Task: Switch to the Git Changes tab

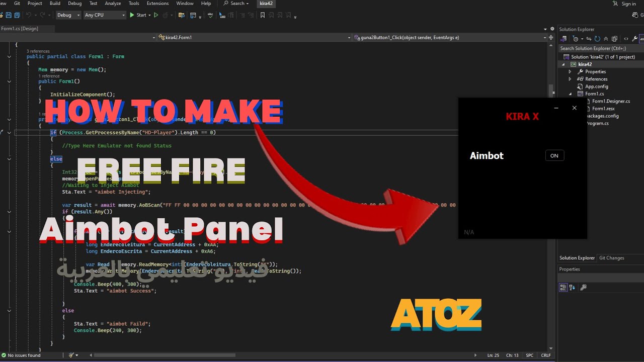Action: (x=611, y=258)
